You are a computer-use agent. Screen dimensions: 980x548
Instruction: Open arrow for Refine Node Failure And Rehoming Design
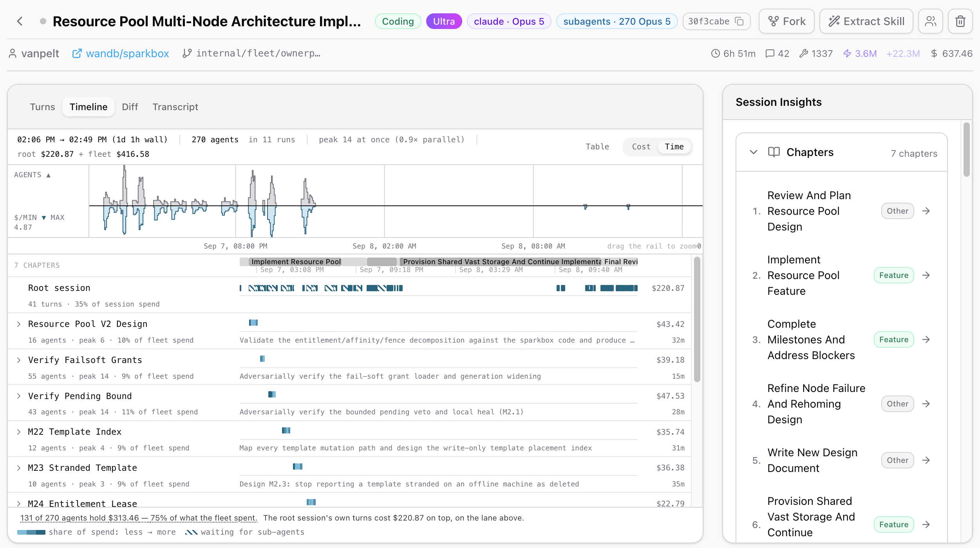[x=926, y=404]
